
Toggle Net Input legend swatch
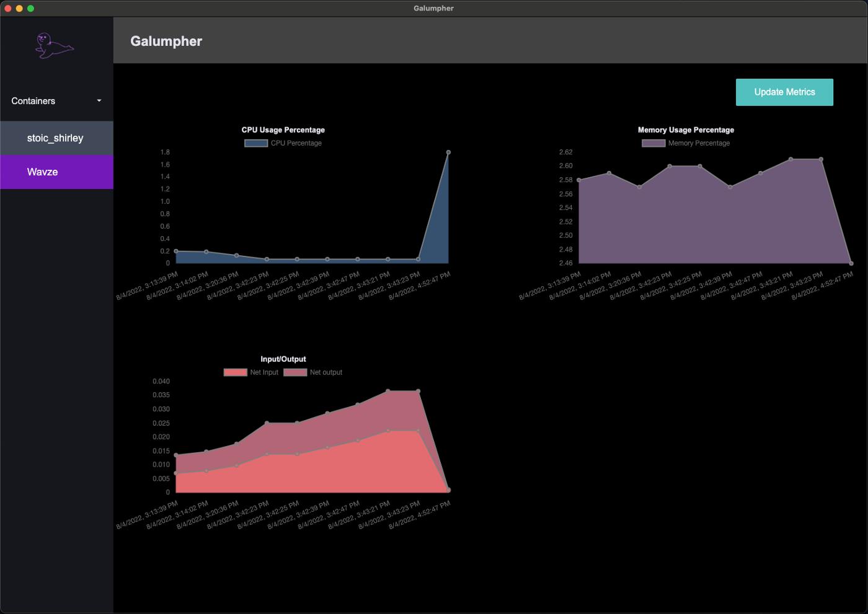235,372
